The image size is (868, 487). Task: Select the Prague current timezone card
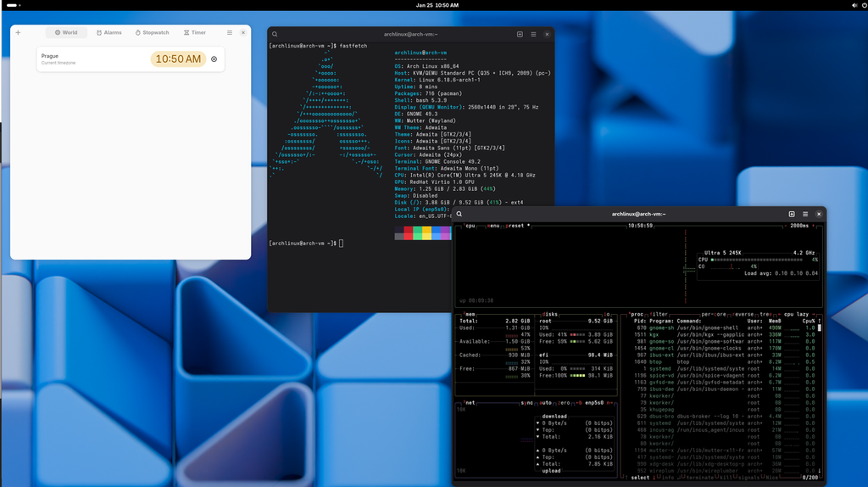131,59
